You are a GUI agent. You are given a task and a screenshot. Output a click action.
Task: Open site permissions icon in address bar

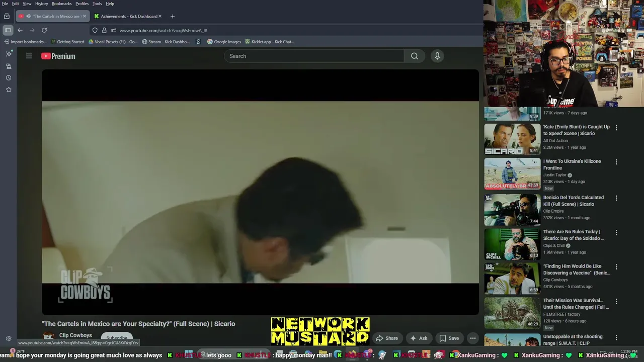tap(114, 30)
